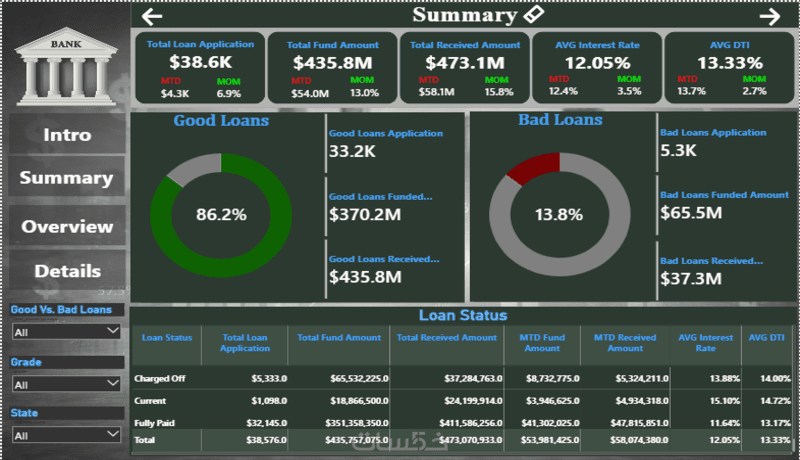Screen dimensions: 800x460
Task: Click Bad Loans Application value 5.3K
Action: (678, 150)
